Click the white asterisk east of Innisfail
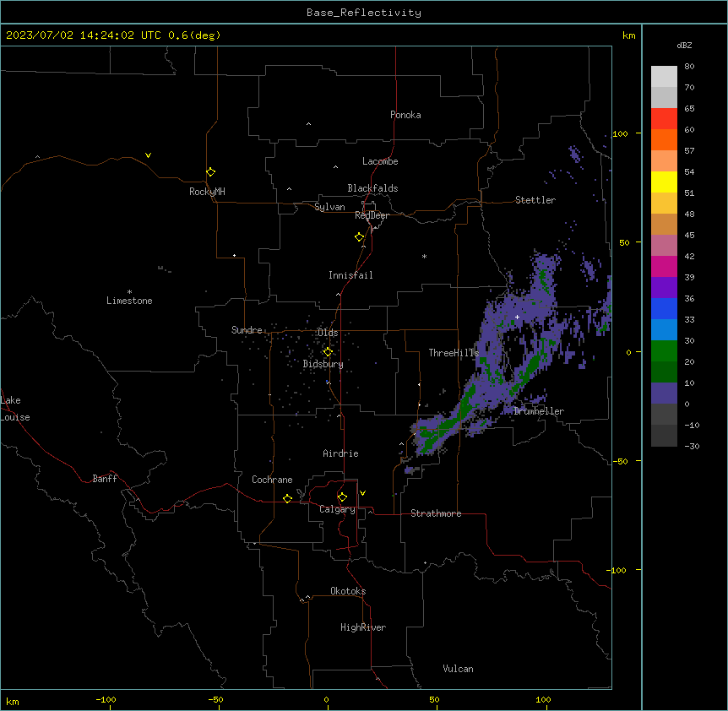The height and width of the screenshot is (711, 728). (x=424, y=256)
